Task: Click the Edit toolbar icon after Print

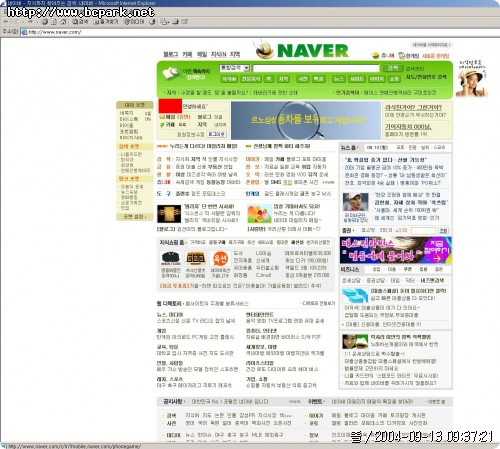Action: click(184, 22)
